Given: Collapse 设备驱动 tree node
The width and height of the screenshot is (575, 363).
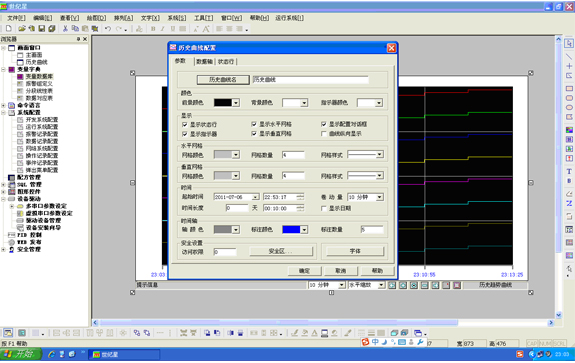Looking at the screenshot, I should (3, 199).
